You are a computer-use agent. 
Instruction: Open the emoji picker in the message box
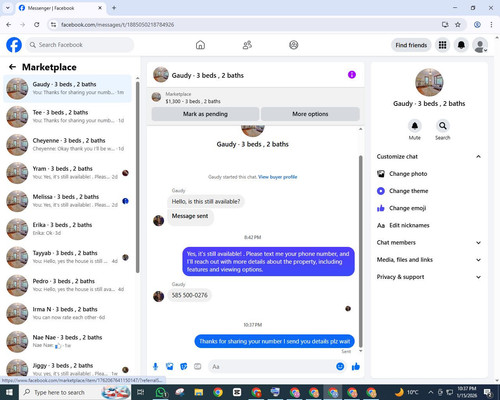point(340,367)
